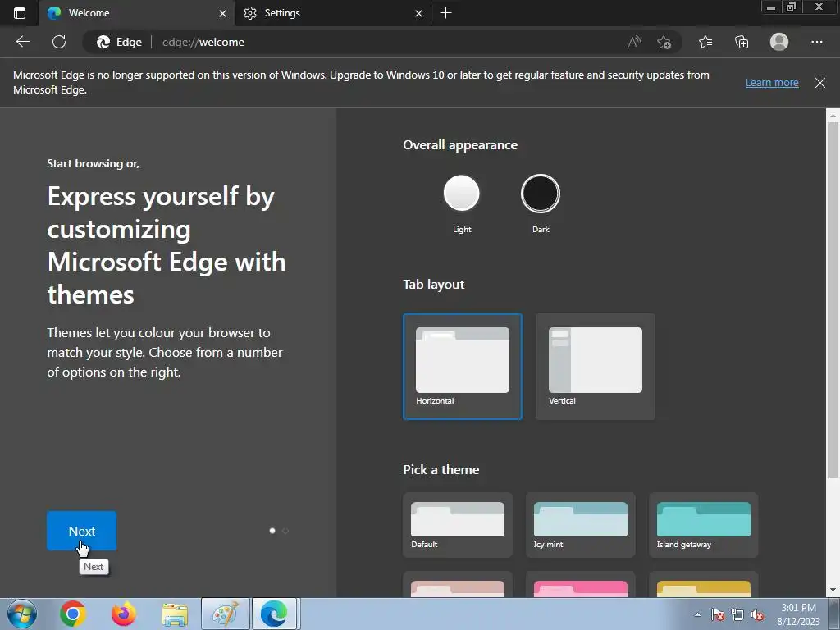Viewport: 840px width, 630px height.
Task: Click the Edge site identity chip
Action: (x=119, y=42)
